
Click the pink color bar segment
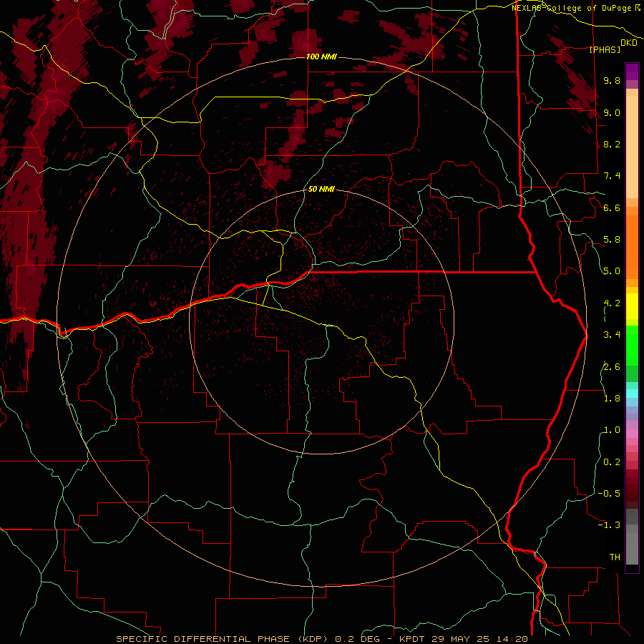click(x=632, y=434)
